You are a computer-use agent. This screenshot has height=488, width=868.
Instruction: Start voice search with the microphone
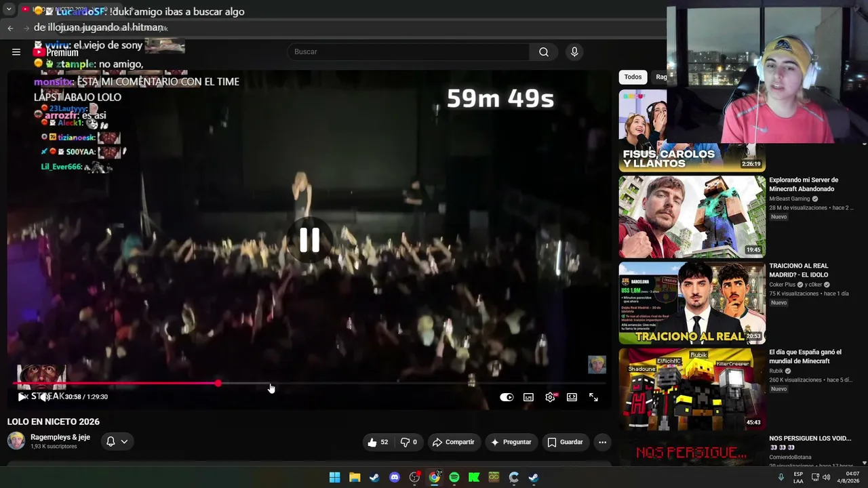pyautogui.click(x=574, y=52)
